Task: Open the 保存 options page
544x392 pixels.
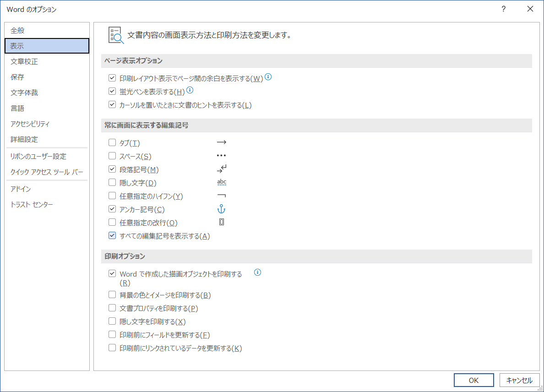Action: coord(47,77)
